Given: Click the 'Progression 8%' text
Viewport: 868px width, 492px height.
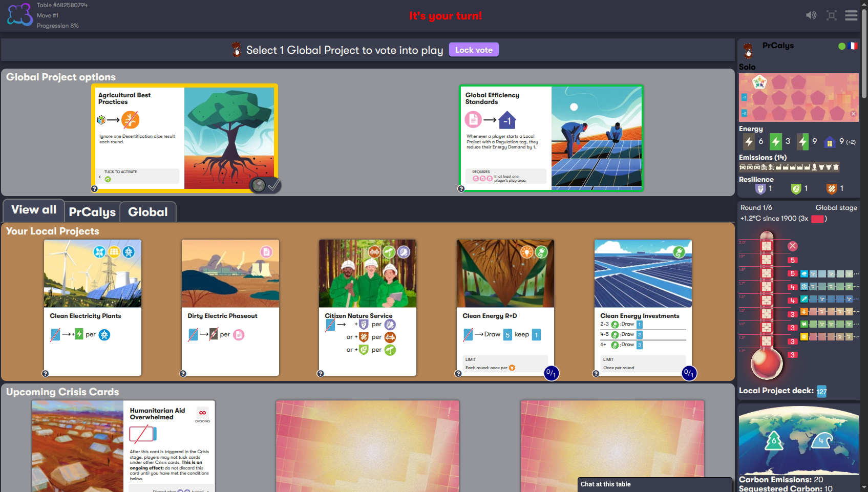Looking at the screenshot, I should tap(57, 26).
